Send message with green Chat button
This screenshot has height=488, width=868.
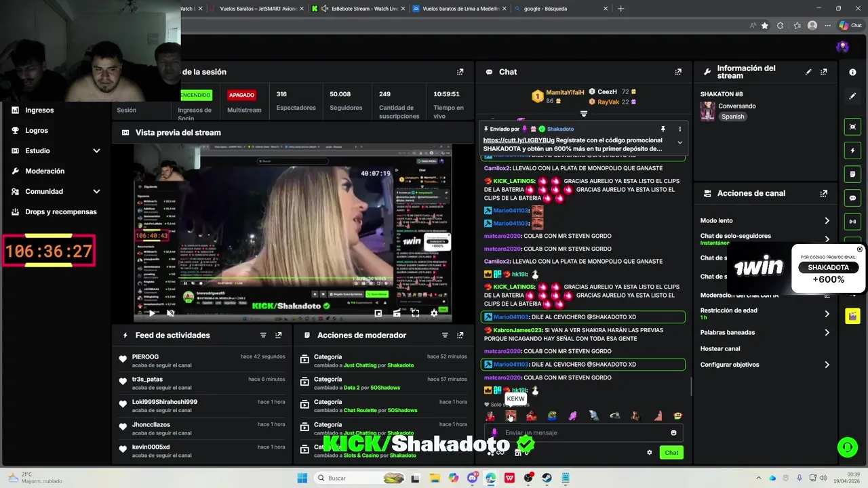(x=671, y=452)
